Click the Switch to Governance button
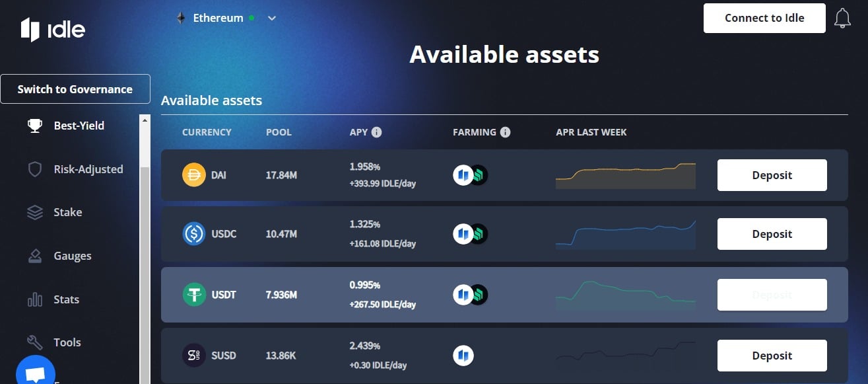Screen dimensions: 868x384 (x=75, y=89)
